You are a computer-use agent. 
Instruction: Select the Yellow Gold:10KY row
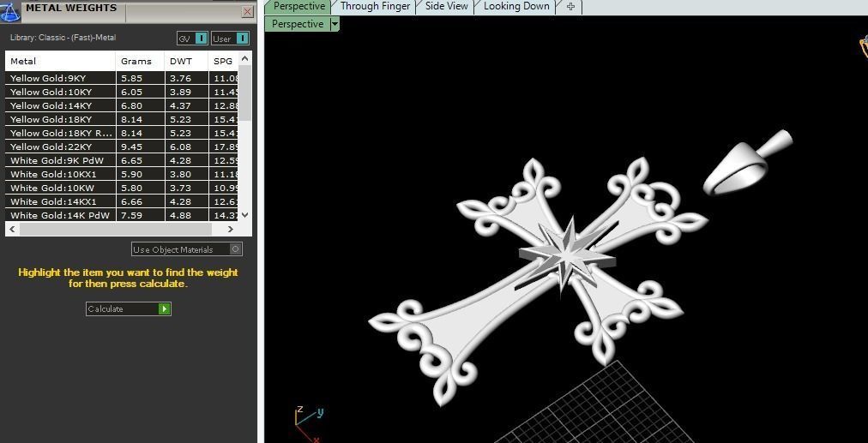122,93
